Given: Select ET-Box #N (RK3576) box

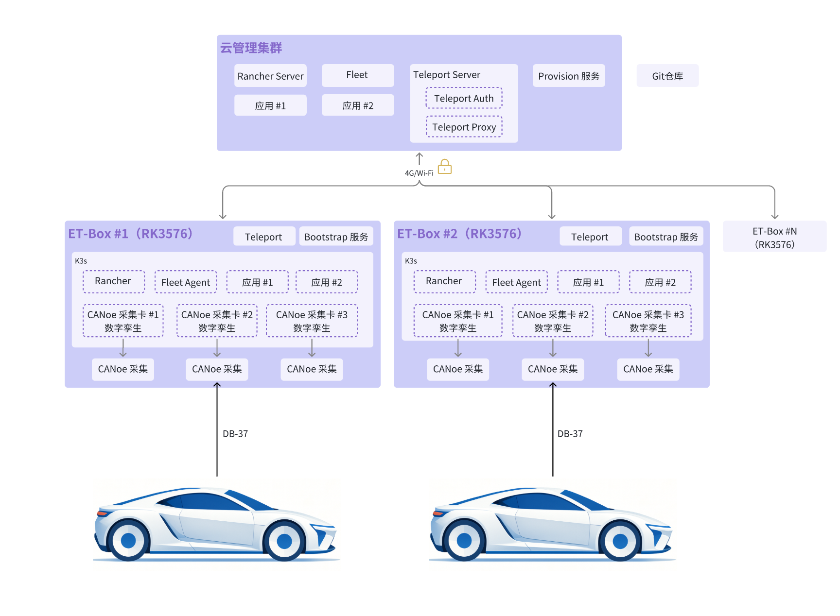Looking at the screenshot, I should (774, 237).
